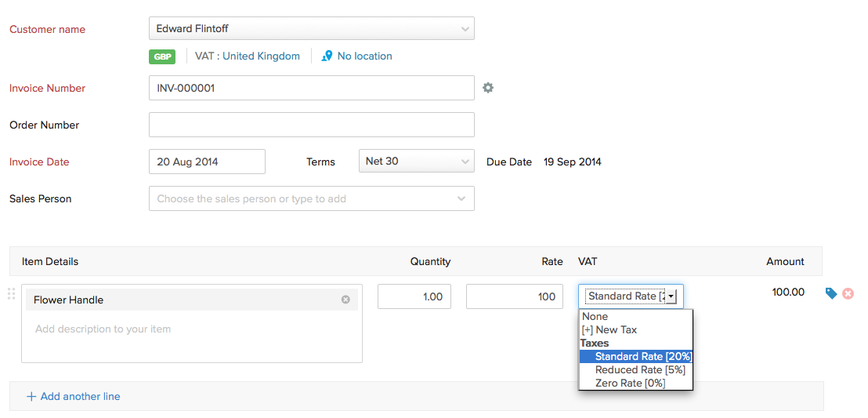Image resolution: width=868 pixels, height=418 pixels.
Task: Choose Zero Rate [0%] tax option
Action: coord(630,383)
